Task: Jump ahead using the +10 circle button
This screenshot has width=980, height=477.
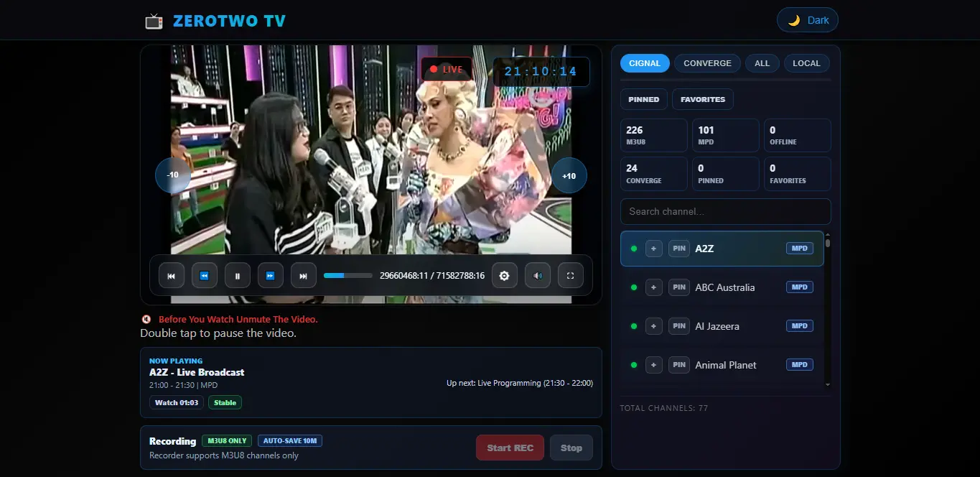Action: coord(569,175)
